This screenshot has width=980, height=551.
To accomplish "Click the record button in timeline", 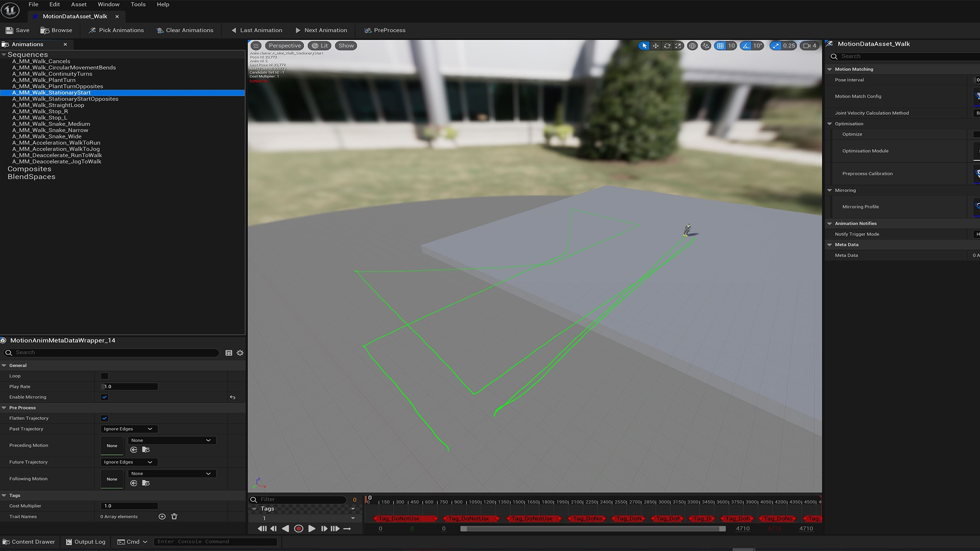I will pos(299,529).
